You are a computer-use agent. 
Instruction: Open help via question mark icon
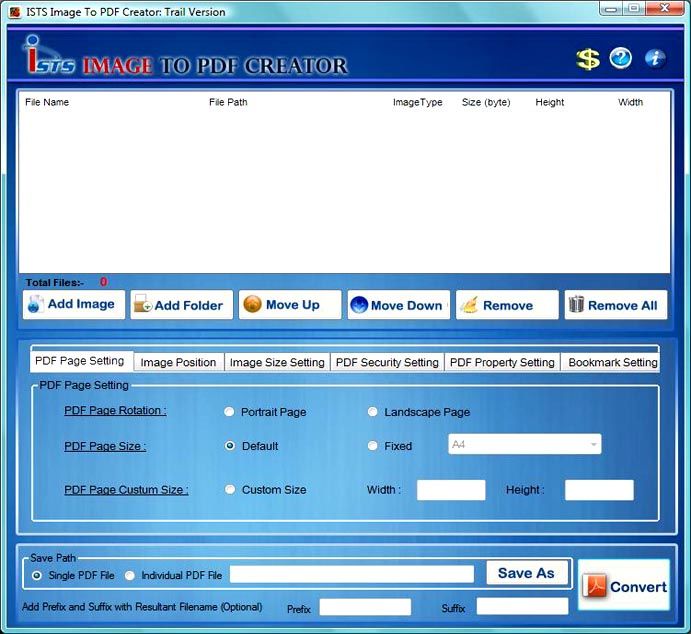[x=620, y=58]
